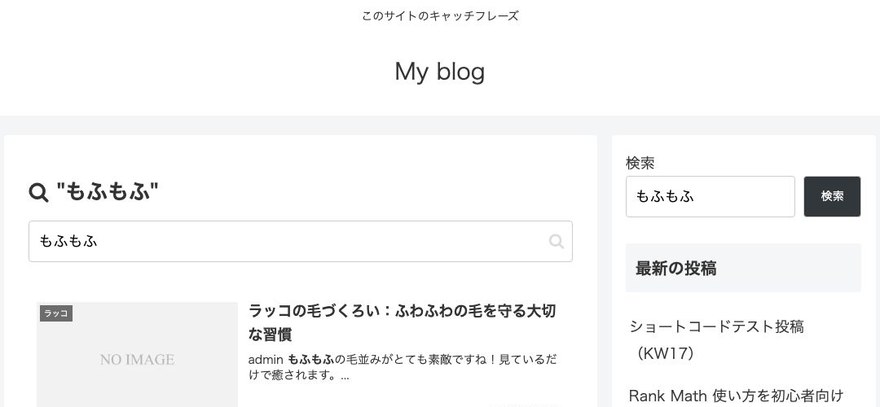Click the bold もふもふ keyword in the excerpt

coord(310,359)
